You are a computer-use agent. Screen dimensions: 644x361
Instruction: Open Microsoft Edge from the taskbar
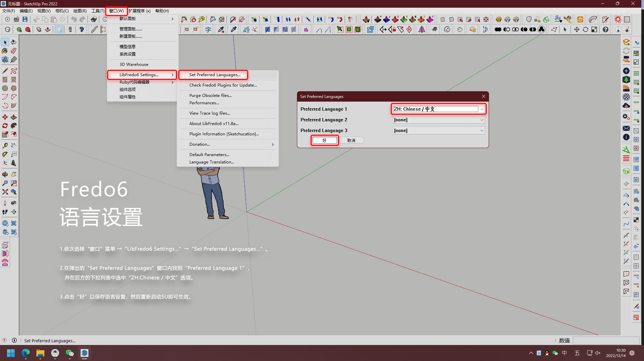[x=26, y=353]
